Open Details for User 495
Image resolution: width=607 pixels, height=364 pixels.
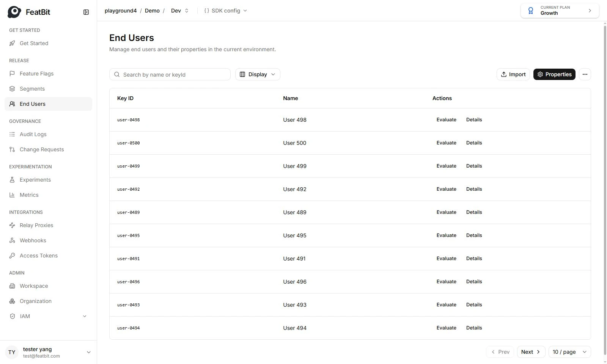(x=474, y=235)
